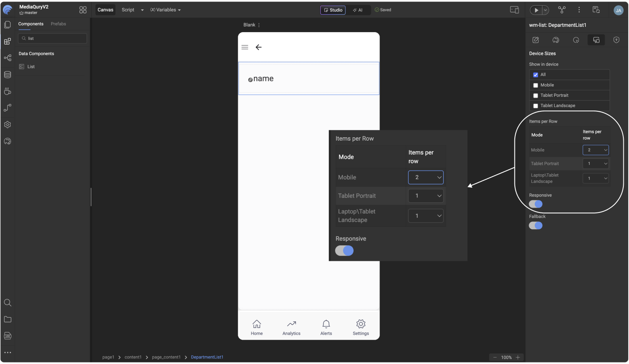The width and height of the screenshot is (629, 364).
Task: Click the DepartmentList1 breadcrumb
Action: (207, 357)
